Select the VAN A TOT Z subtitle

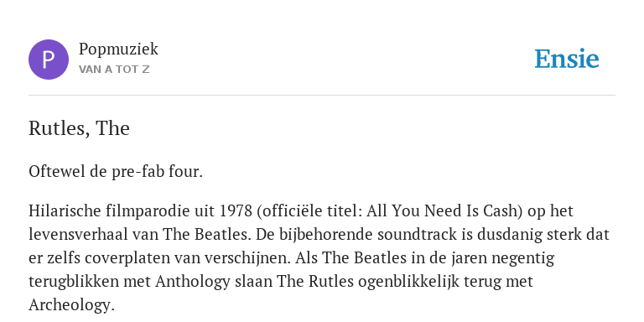[114, 70]
